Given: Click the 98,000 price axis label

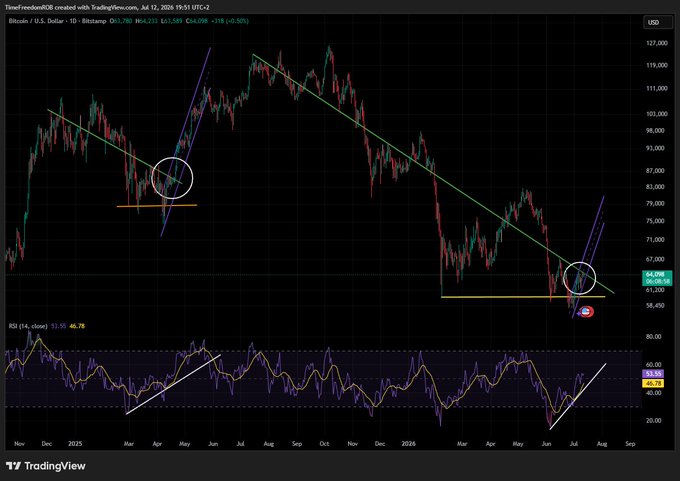Looking at the screenshot, I should [x=655, y=130].
